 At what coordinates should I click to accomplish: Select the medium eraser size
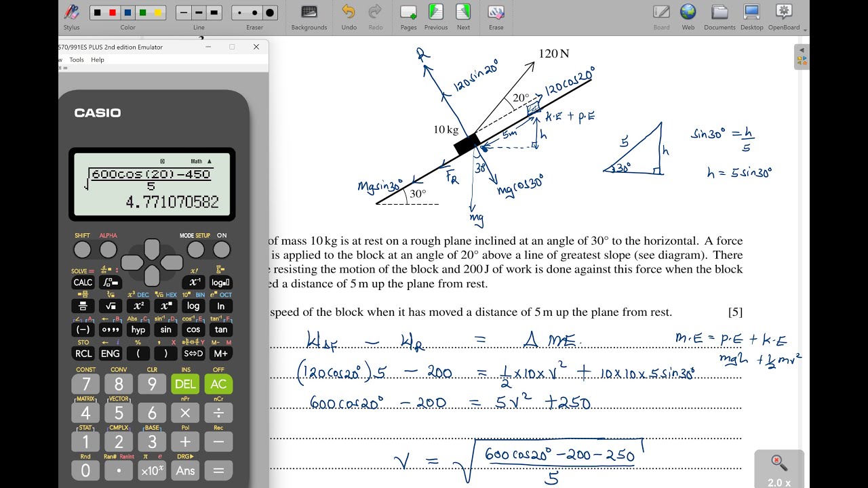tap(255, 13)
